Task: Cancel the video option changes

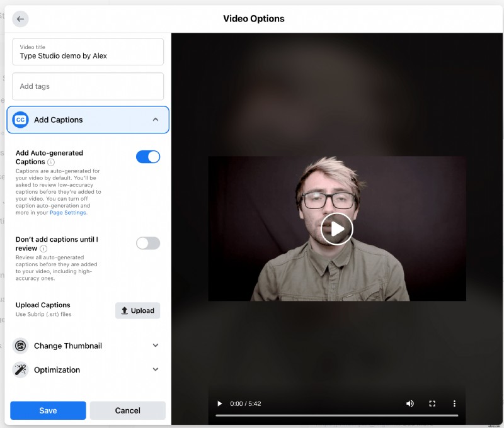Action: pos(127,410)
